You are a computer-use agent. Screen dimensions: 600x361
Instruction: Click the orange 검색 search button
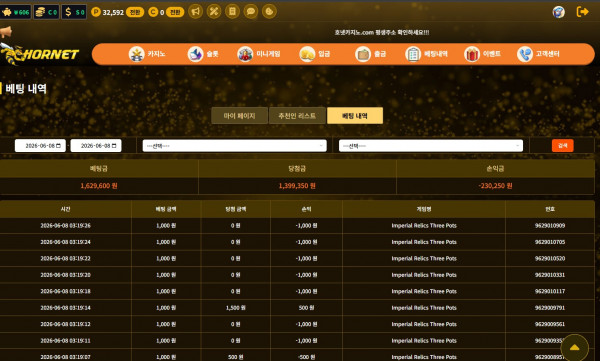(562, 145)
